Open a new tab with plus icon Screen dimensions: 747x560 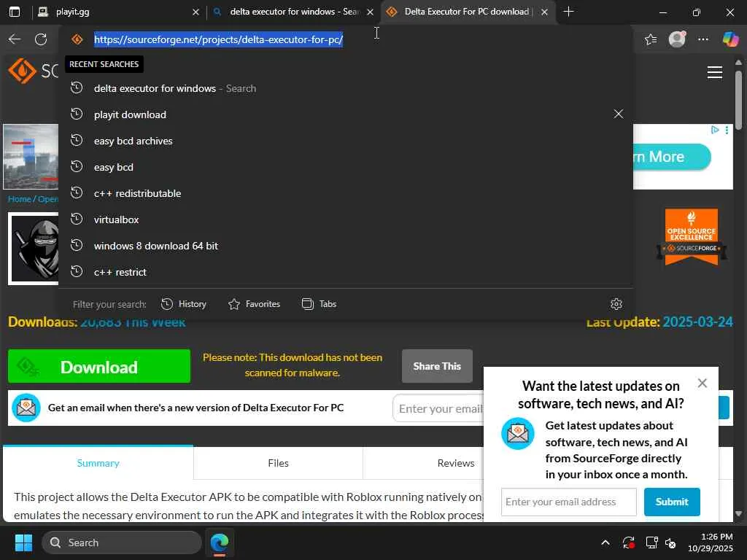[568, 12]
